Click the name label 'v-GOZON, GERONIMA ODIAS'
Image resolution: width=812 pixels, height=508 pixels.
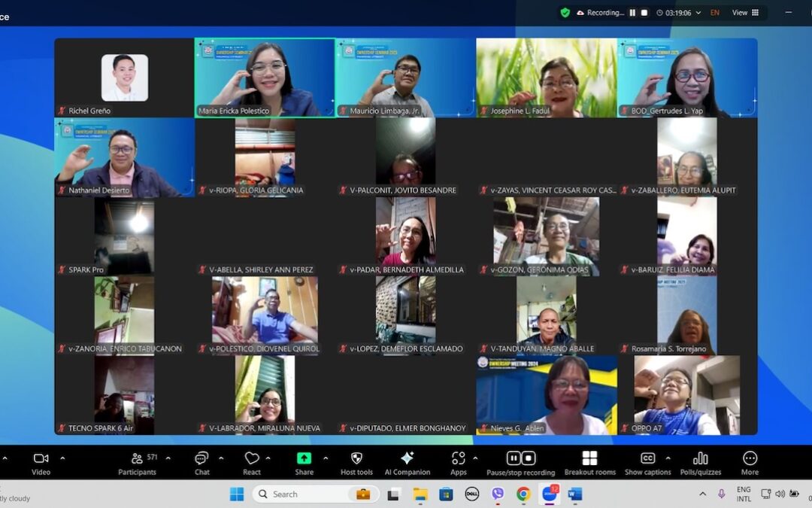point(539,269)
